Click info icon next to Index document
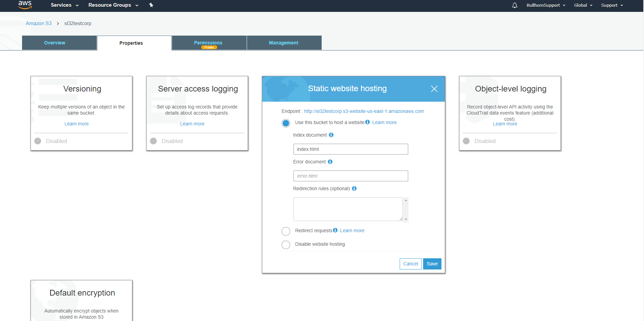 point(331,135)
